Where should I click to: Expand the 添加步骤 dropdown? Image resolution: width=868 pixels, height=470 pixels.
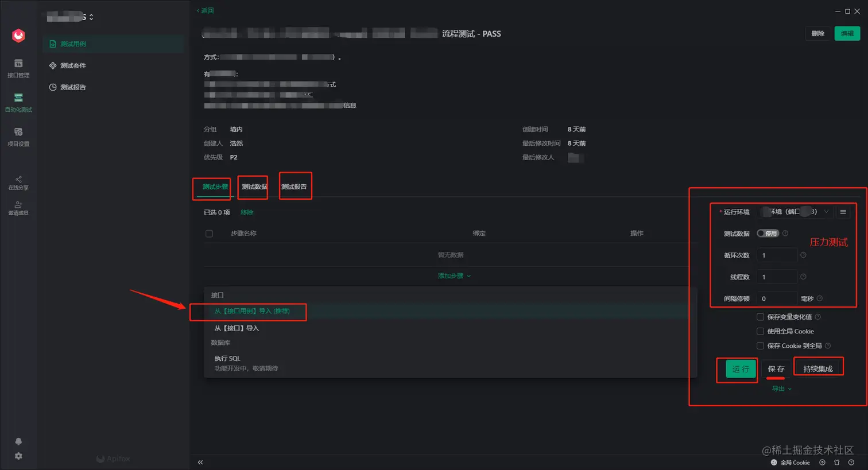(454, 276)
